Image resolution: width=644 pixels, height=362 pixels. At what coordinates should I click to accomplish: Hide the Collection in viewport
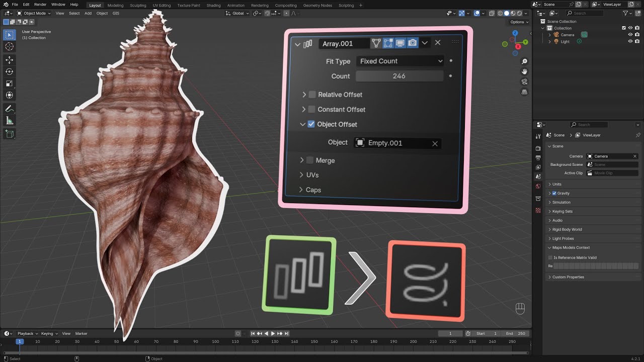click(630, 28)
